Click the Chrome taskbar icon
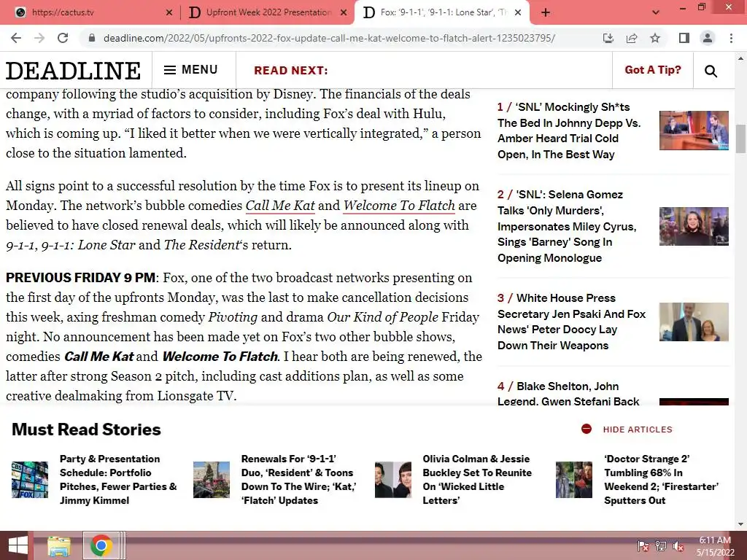747x560 pixels. [x=101, y=545]
